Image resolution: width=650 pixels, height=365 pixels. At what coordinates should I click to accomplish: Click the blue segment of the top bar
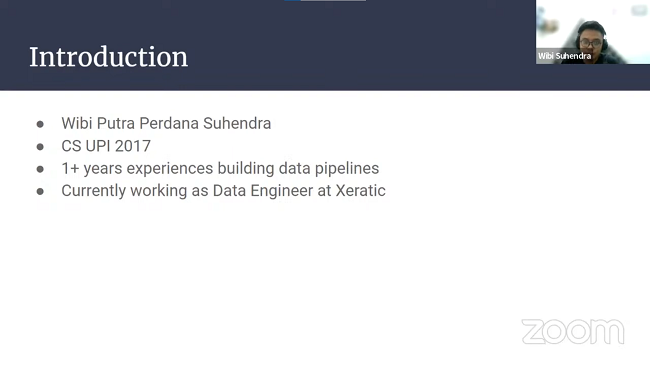tap(293, 0)
